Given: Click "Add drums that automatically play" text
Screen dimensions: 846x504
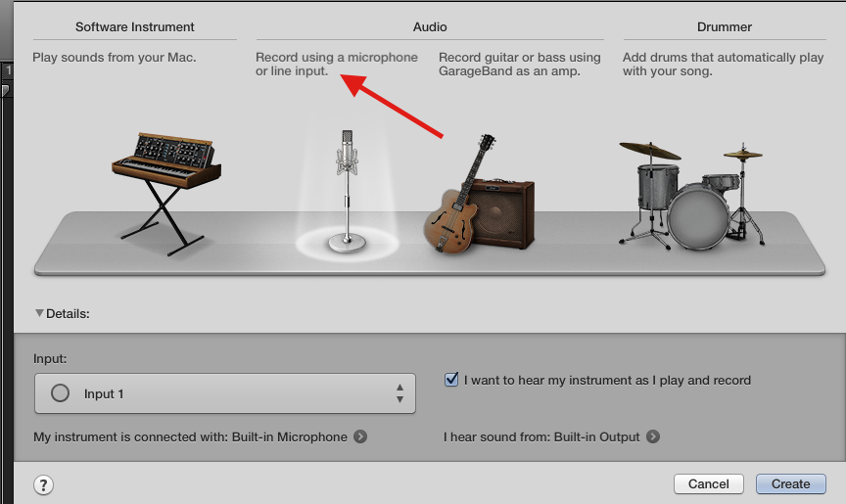Looking at the screenshot, I should click(723, 65).
